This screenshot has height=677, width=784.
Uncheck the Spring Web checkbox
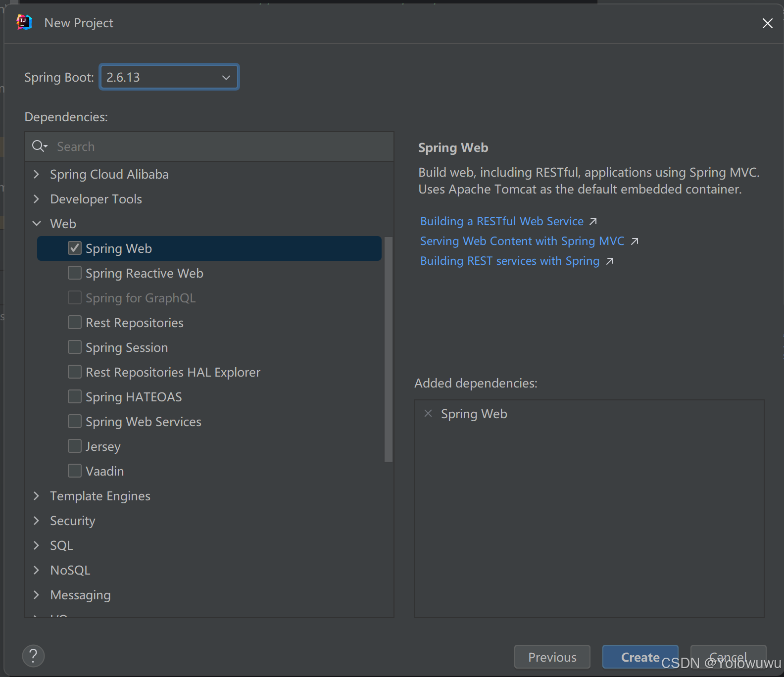click(75, 248)
